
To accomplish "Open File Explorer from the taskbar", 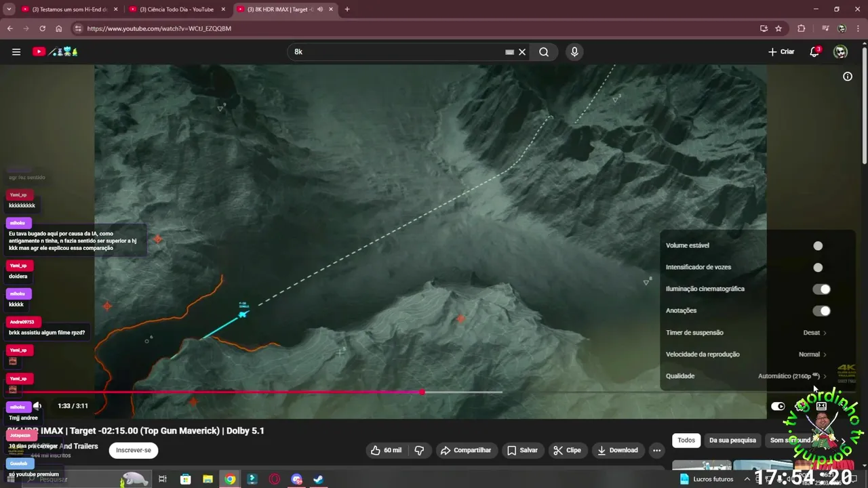I will pyautogui.click(x=208, y=479).
